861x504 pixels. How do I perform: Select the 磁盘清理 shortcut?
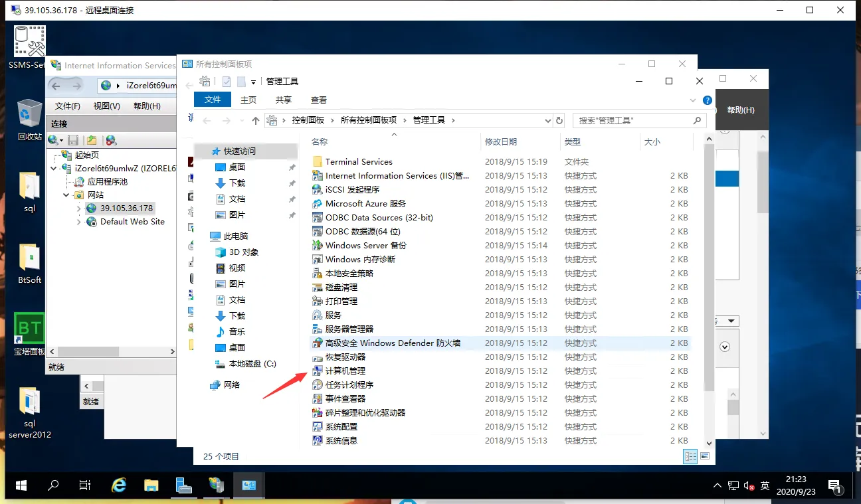coord(335,288)
